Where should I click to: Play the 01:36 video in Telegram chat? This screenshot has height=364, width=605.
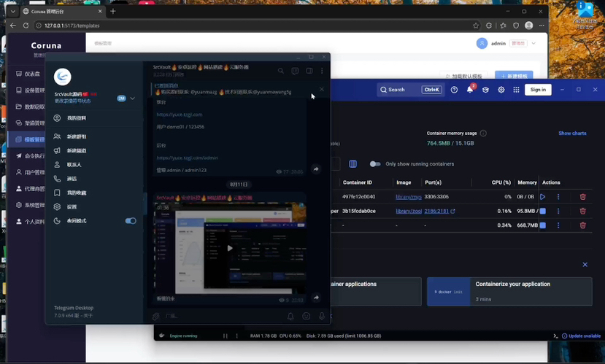230,248
